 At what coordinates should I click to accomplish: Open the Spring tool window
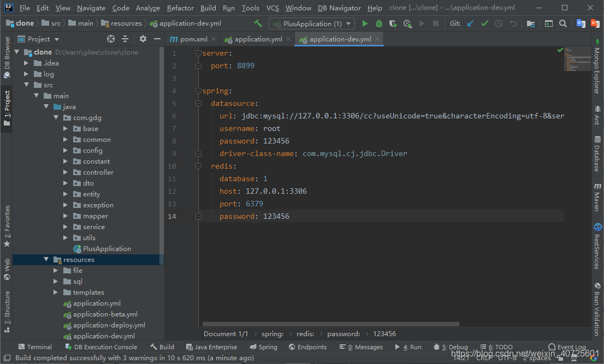point(263,347)
